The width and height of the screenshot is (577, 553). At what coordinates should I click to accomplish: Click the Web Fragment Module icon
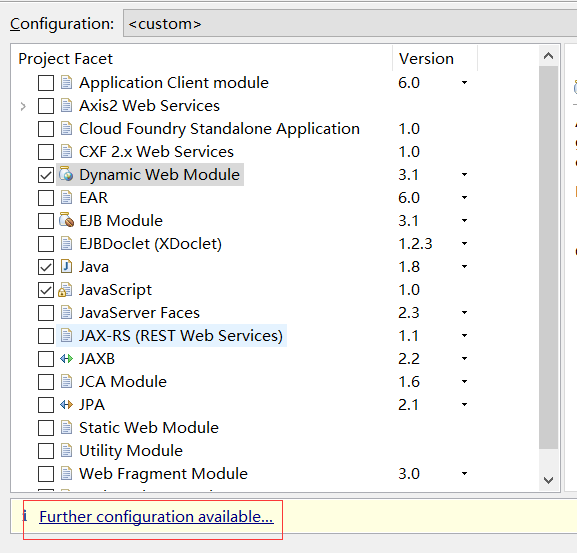point(66,474)
